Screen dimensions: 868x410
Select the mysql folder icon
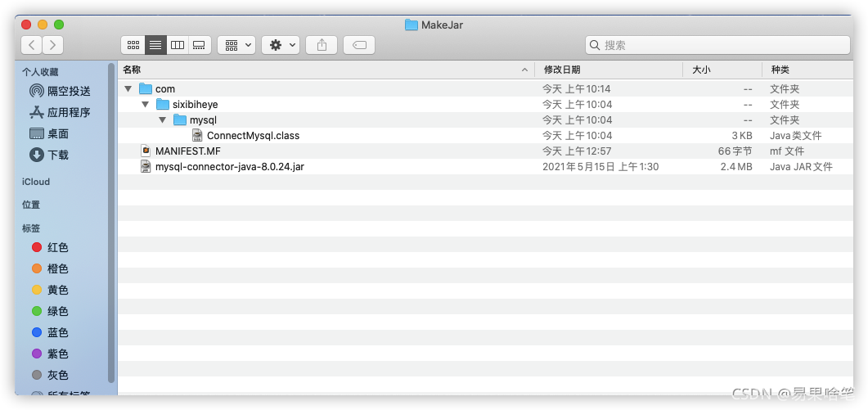tap(180, 119)
